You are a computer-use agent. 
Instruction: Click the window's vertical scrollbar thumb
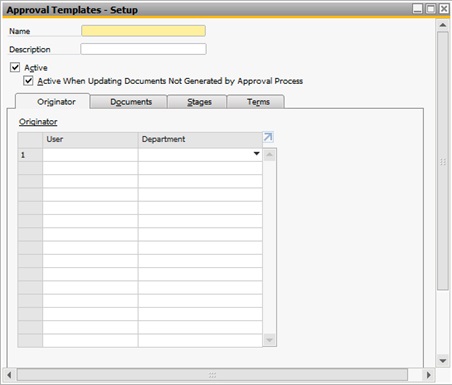[x=443, y=161]
